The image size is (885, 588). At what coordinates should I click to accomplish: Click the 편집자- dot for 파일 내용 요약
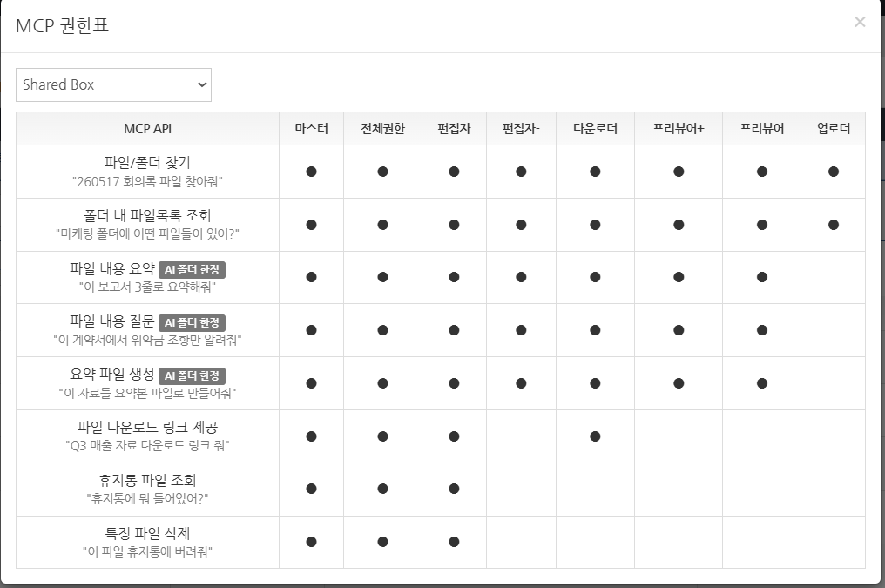tap(521, 277)
